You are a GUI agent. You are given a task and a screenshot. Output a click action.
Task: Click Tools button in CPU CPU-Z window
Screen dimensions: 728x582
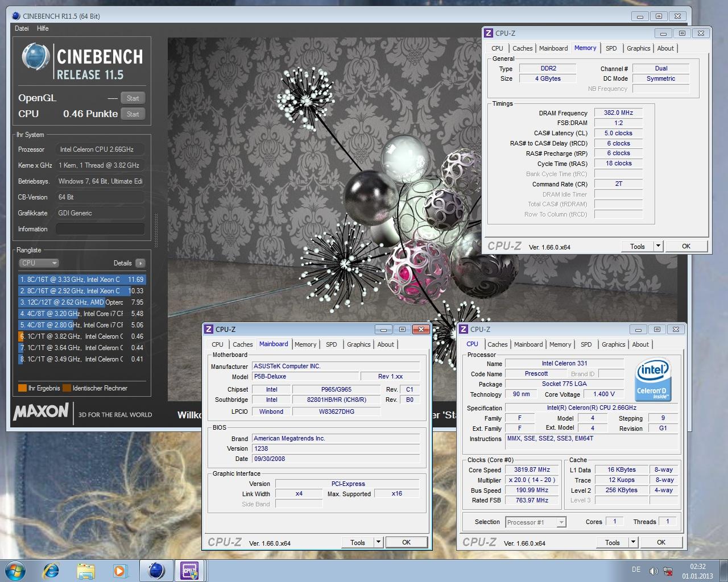coord(613,542)
